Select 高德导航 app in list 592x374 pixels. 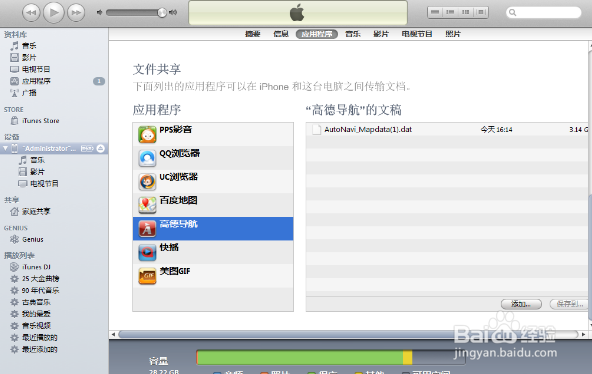pyautogui.click(x=213, y=229)
